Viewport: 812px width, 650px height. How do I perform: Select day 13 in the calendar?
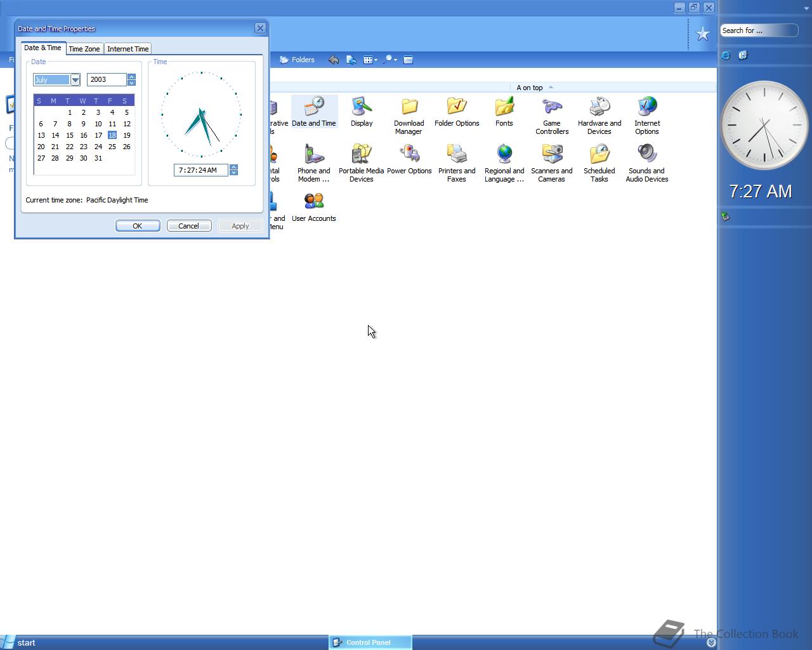point(41,135)
